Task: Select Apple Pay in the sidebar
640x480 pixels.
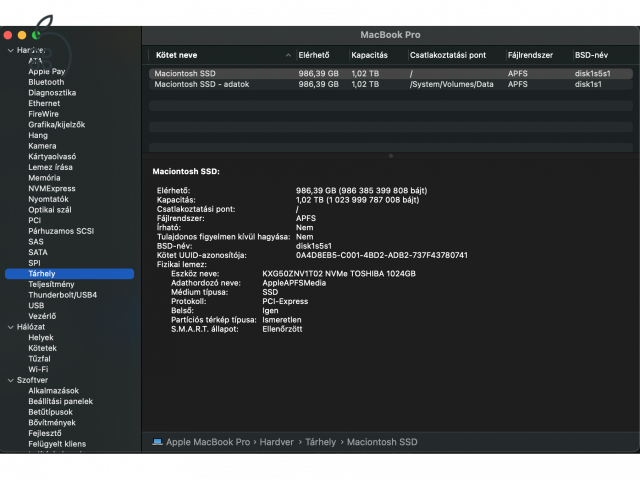Action: 47,71
